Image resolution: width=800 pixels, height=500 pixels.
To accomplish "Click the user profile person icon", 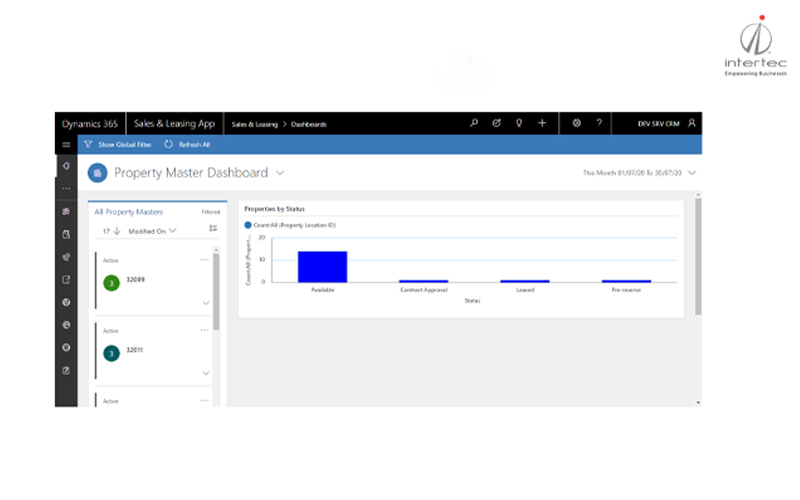I will (x=692, y=123).
